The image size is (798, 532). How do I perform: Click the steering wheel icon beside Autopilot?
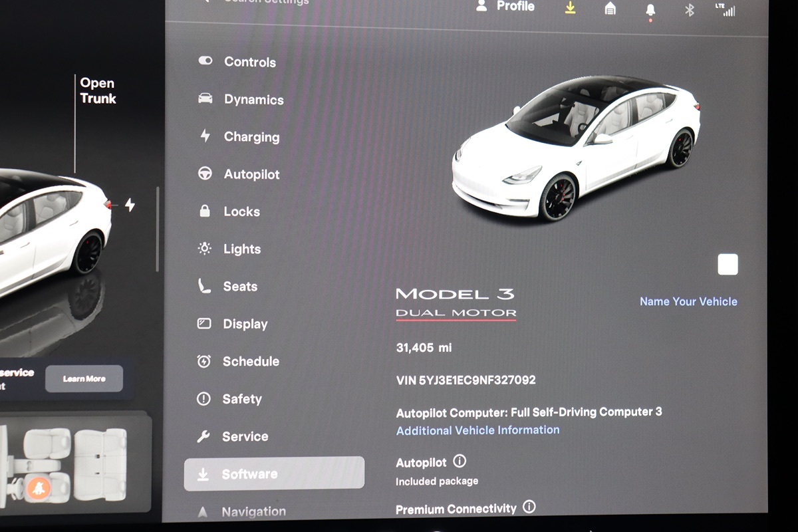(205, 174)
